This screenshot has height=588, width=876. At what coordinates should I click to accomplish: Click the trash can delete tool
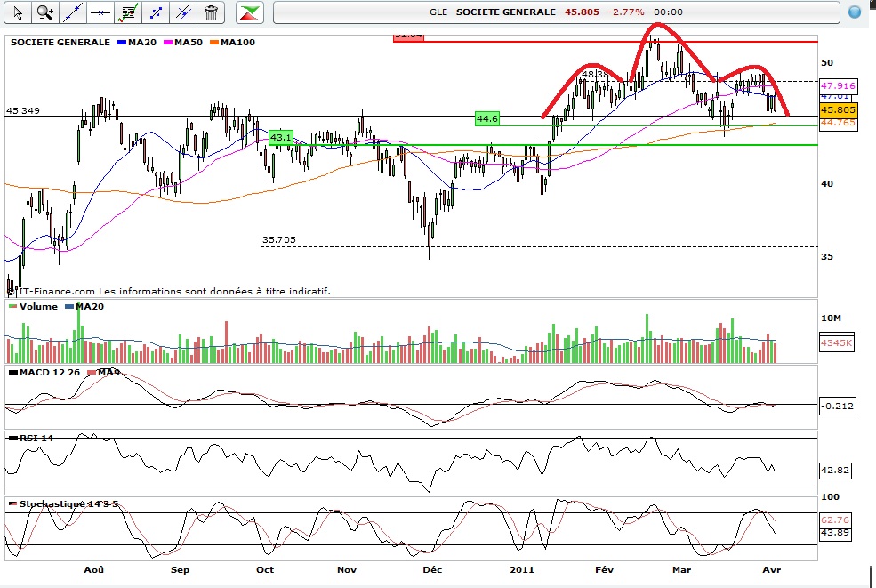pyautogui.click(x=211, y=12)
